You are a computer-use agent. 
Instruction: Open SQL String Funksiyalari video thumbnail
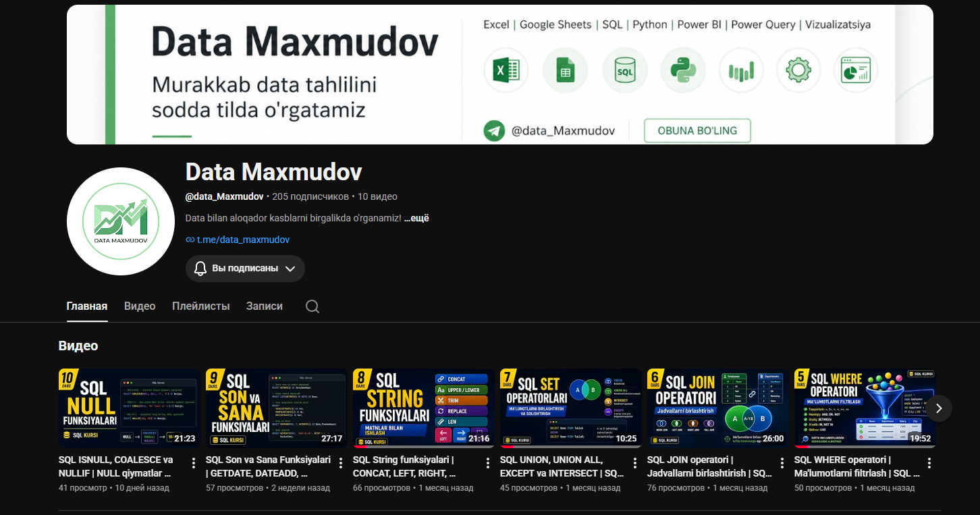click(424, 408)
